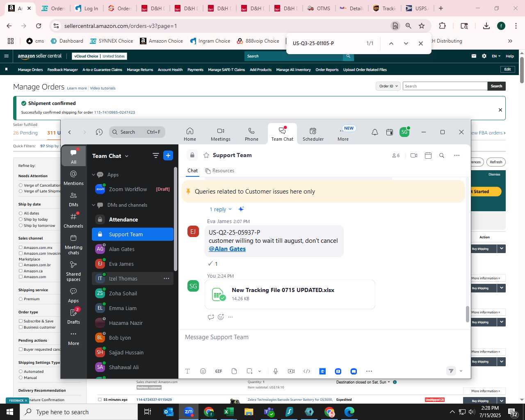Expand the 1 reply thread
The width and height of the screenshot is (525, 420).
[x=221, y=209]
